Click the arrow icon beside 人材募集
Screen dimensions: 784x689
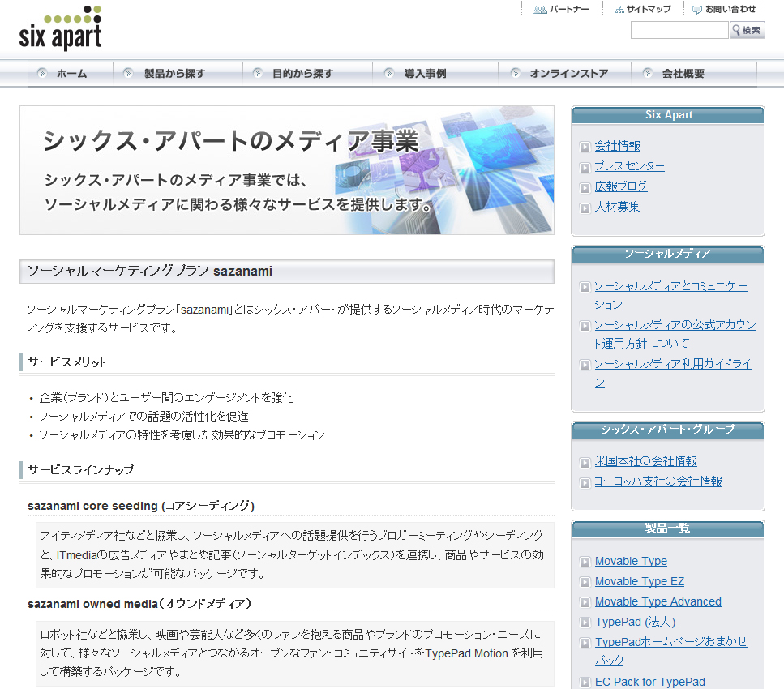pyautogui.click(x=585, y=208)
